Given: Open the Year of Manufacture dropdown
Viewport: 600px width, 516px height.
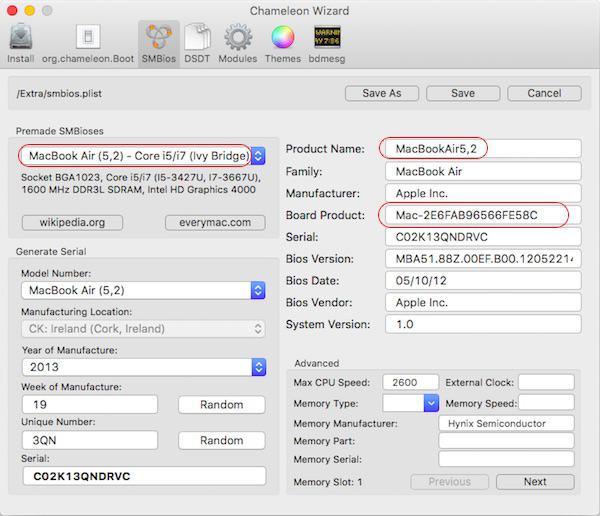Looking at the screenshot, I should coord(257,367).
